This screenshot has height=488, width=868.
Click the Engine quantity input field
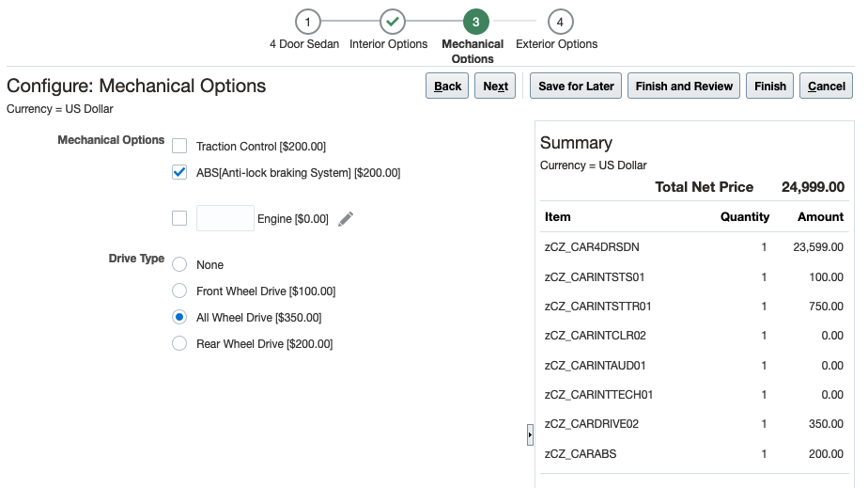pos(225,219)
